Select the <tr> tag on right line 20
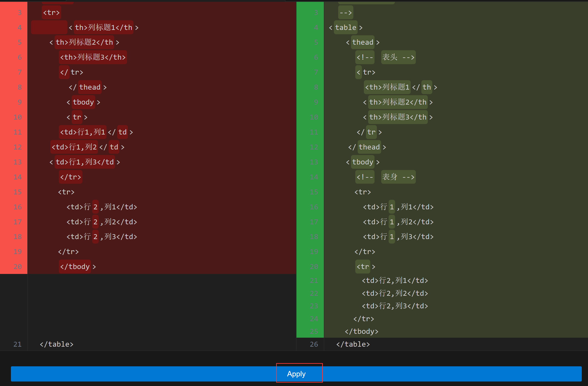Viewport: 588px width, 386px height. pos(363,266)
